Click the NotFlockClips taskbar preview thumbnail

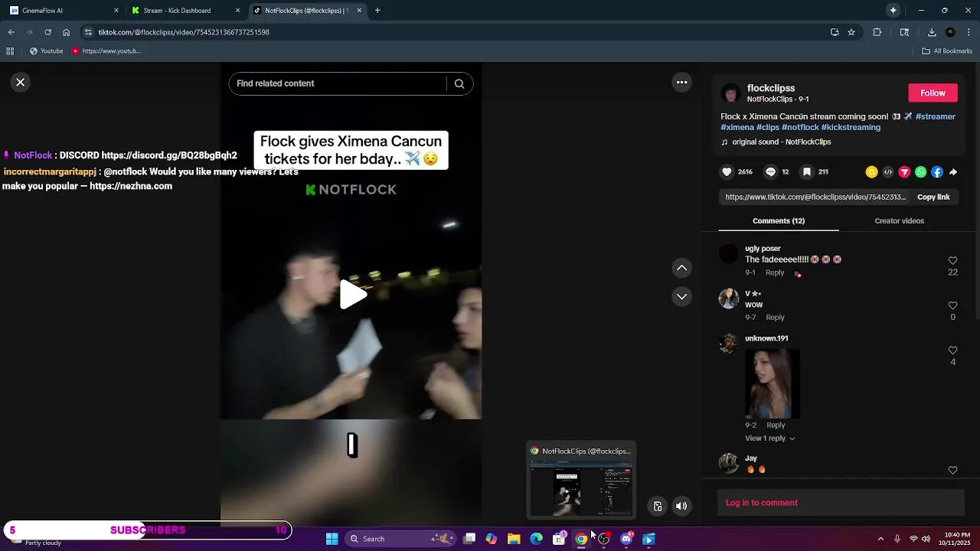point(581,480)
